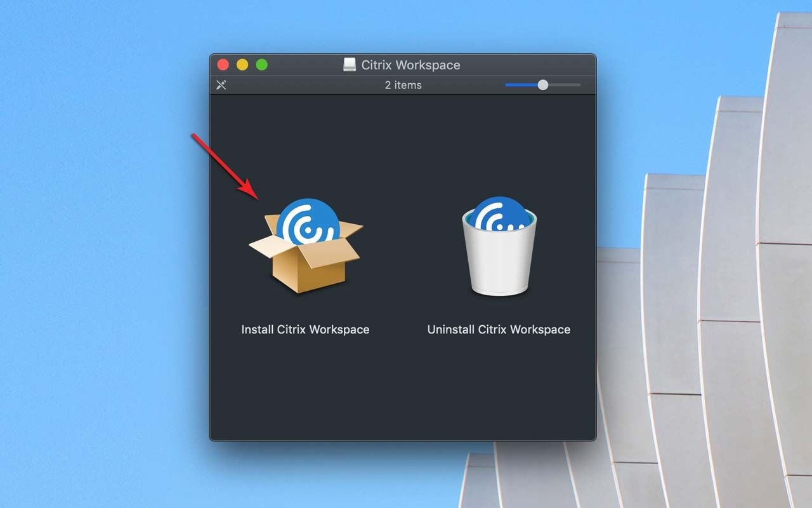Close the Citrix Workspace window
This screenshot has width=812, height=508.
tap(223, 65)
